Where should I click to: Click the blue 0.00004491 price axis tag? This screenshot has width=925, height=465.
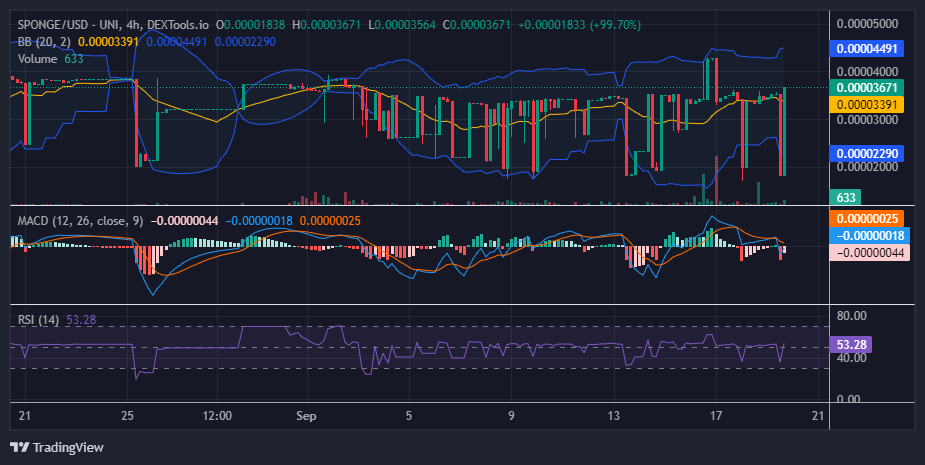867,48
